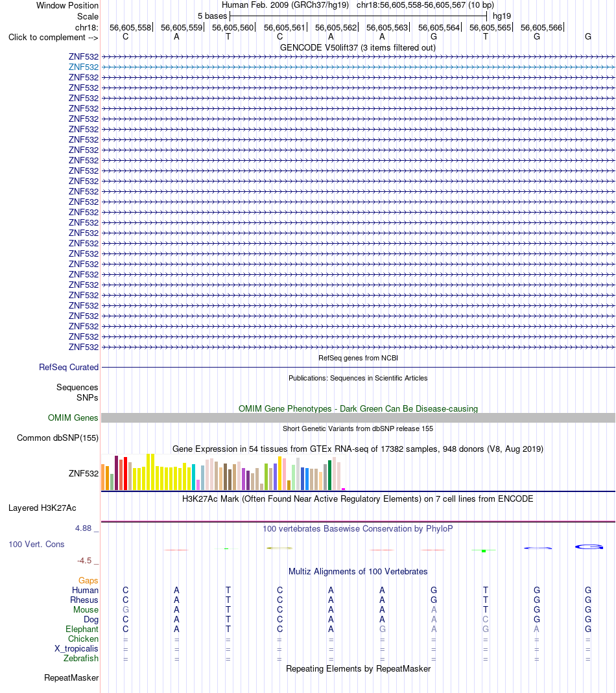Click the Zebrafish species row label
This screenshot has height=693, width=616.
(81, 659)
